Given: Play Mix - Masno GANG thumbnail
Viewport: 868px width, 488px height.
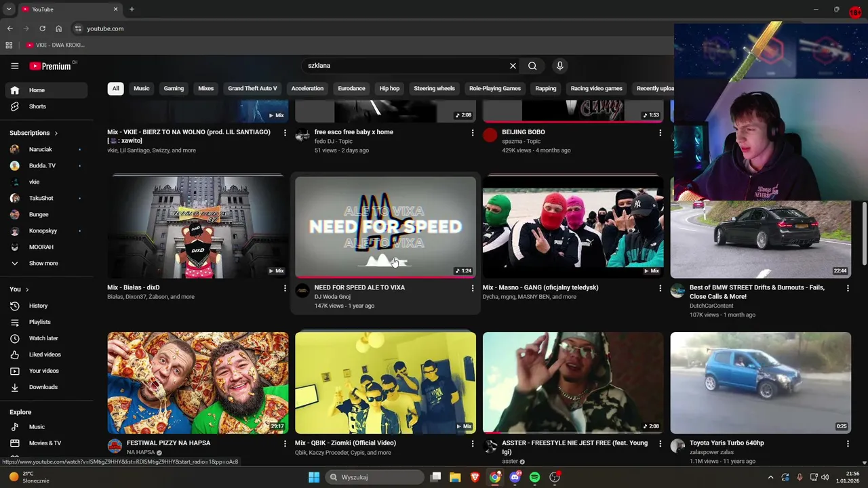Looking at the screenshot, I should point(573,227).
